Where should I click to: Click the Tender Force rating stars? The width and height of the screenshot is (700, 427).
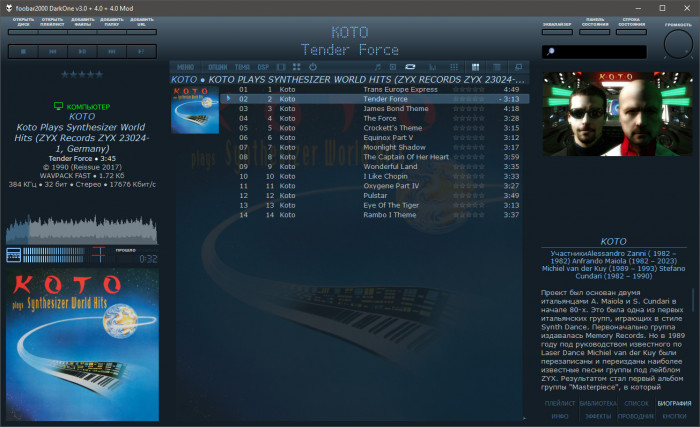469,99
